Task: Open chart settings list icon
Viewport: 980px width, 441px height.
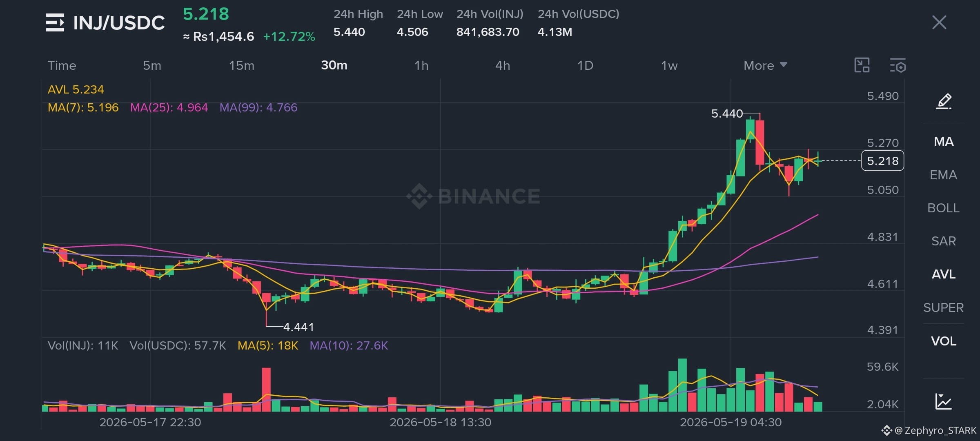Action: [x=898, y=65]
